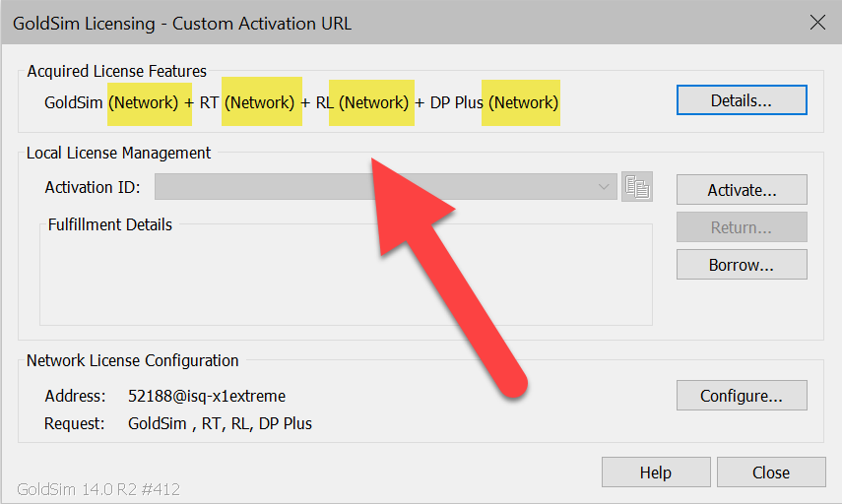Click 'Acquired License Features' group title
Viewport: 842px width, 504px height.
(117, 71)
